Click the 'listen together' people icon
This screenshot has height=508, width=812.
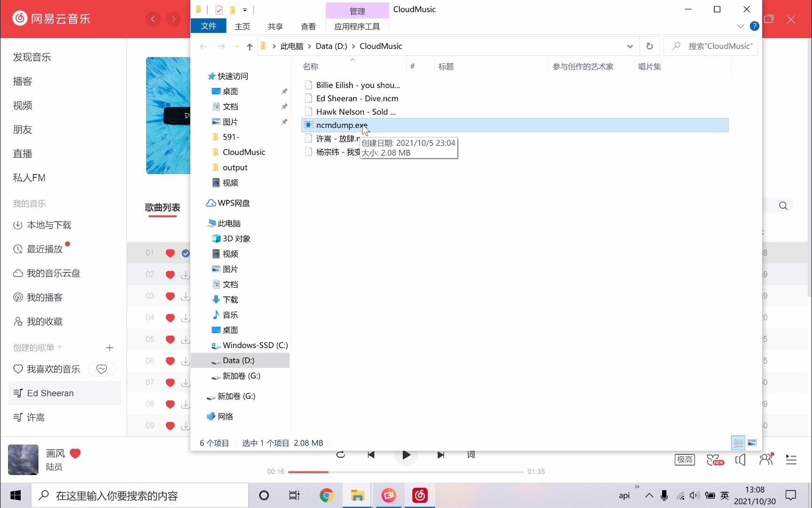coord(766,460)
